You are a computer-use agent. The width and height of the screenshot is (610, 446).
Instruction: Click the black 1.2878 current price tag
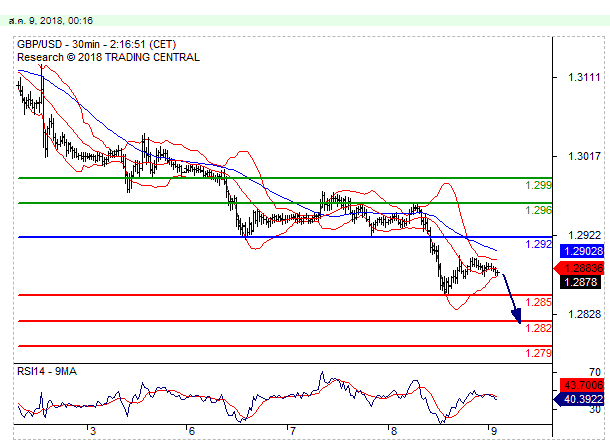click(580, 282)
